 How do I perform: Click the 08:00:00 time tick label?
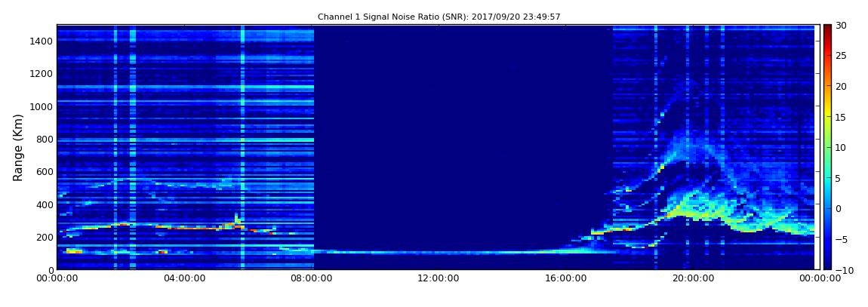pyautogui.click(x=312, y=279)
